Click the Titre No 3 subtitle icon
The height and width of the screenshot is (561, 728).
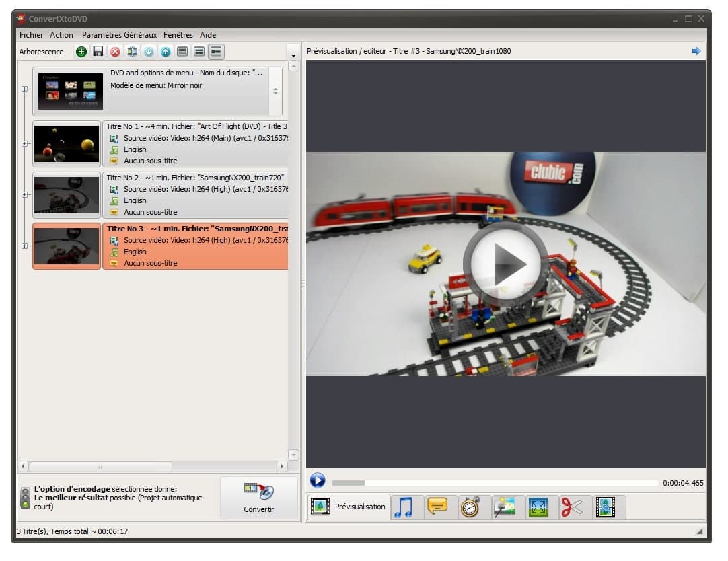(x=114, y=263)
